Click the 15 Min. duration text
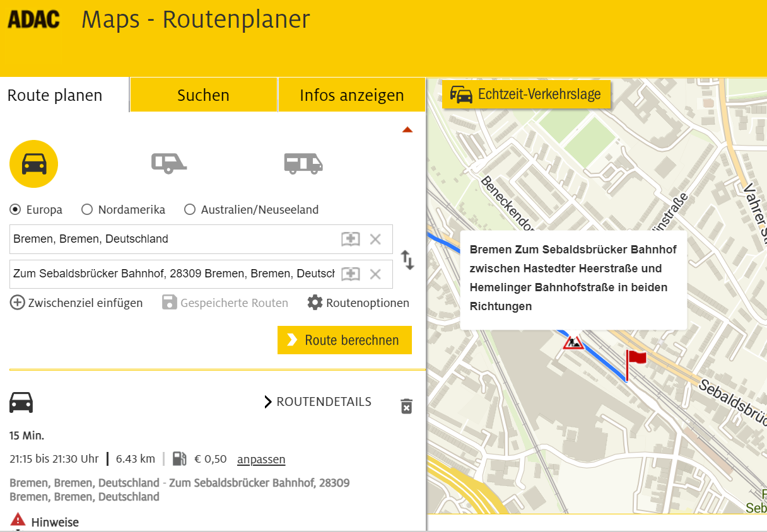 (x=27, y=436)
